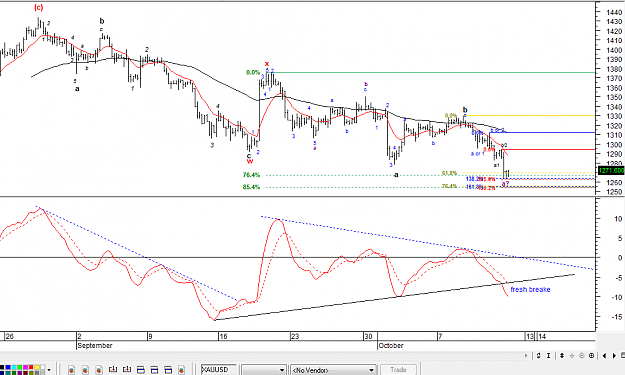The width and height of the screenshot is (625, 375).
Task: Click the greyed crosshair move icon
Action: (572, 355)
